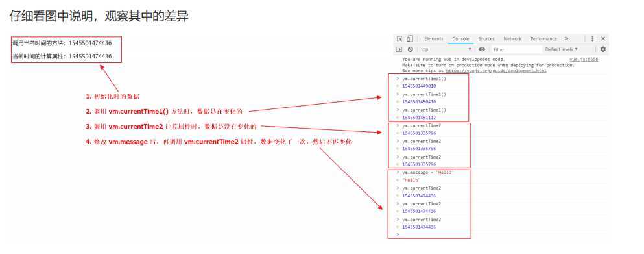Click the live expression eye icon
This screenshot has width=644, height=254.
point(482,49)
